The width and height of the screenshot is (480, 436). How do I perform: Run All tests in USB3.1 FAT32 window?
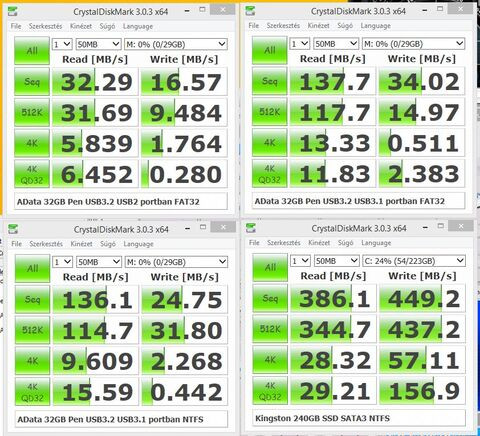coord(269,50)
